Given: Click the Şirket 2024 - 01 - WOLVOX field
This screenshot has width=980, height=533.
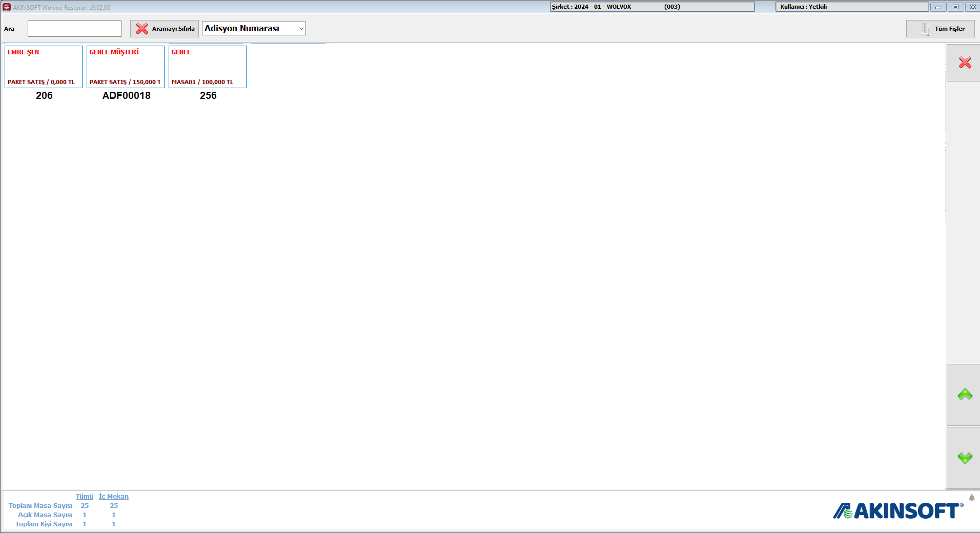Looking at the screenshot, I should pyautogui.click(x=652, y=7).
